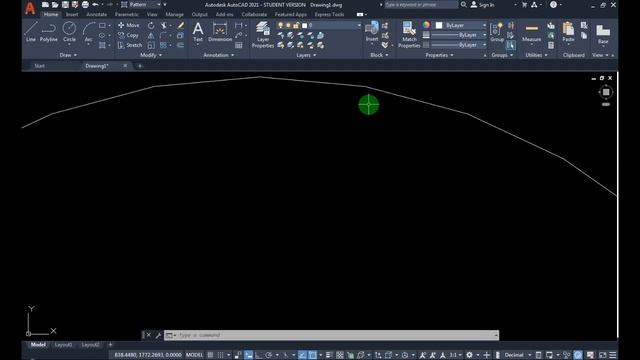Switch to the Parametric ribbon tab

(x=127, y=14)
